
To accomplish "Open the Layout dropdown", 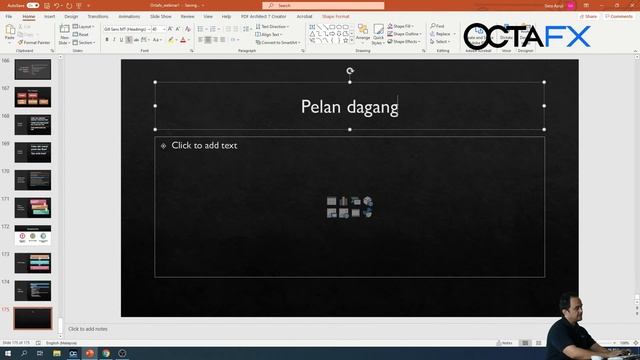I will click(x=84, y=27).
